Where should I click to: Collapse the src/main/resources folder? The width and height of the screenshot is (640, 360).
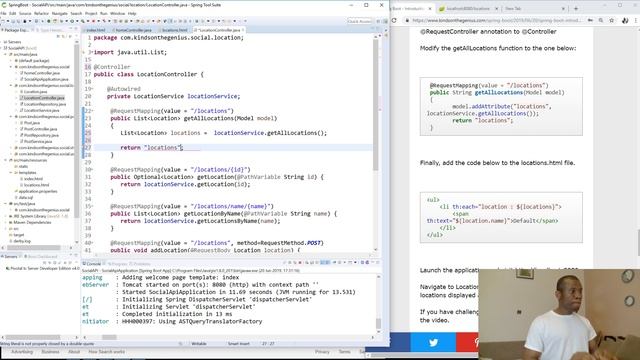pos(5,160)
